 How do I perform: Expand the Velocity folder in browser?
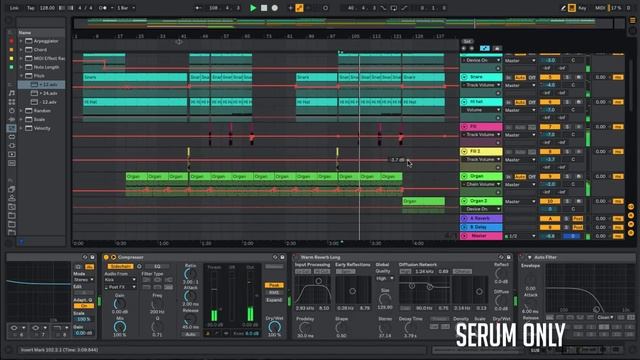click(21, 128)
